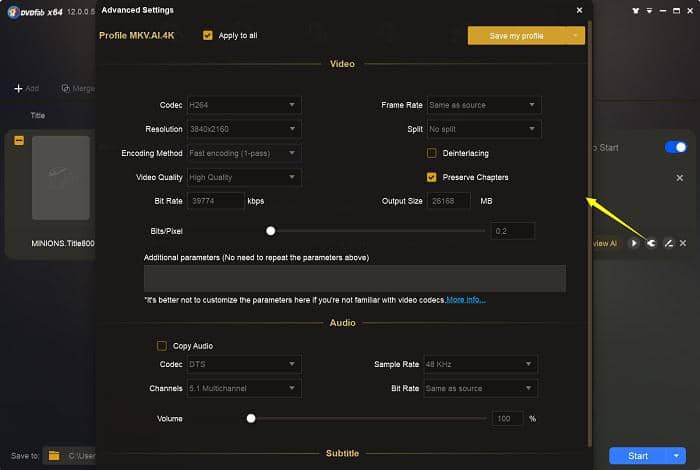This screenshot has width=700, height=470.
Task: Collapse the title with the orange minus icon
Action: (x=19, y=141)
